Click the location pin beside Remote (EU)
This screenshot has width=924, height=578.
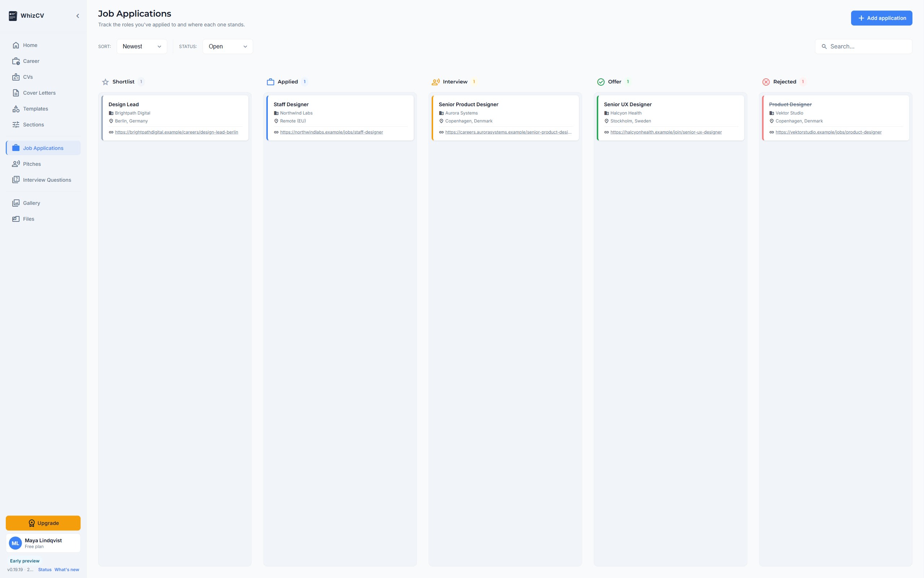coord(276,121)
